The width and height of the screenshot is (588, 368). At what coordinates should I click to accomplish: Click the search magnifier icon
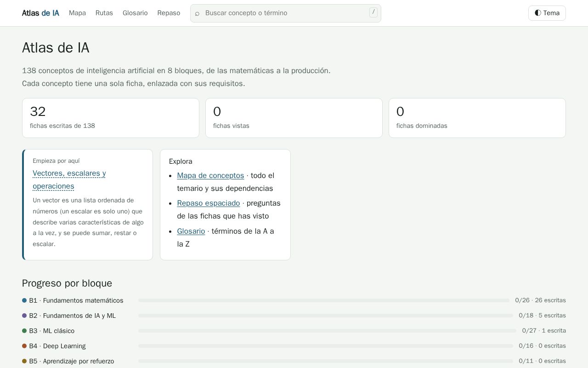pos(197,13)
